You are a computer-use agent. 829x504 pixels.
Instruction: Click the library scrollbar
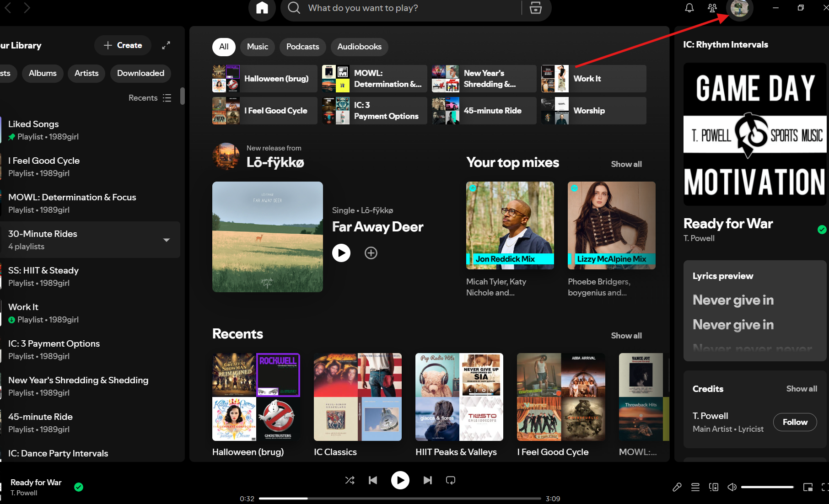tap(183, 96)
